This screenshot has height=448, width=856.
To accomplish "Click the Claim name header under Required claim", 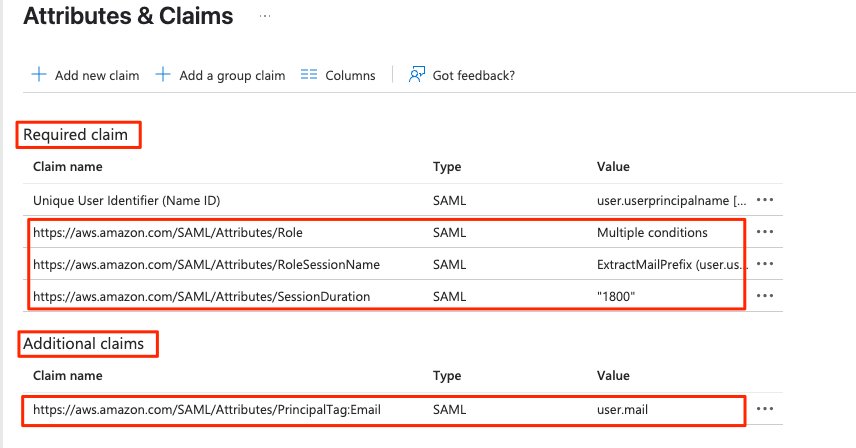I will pos(68,166).
